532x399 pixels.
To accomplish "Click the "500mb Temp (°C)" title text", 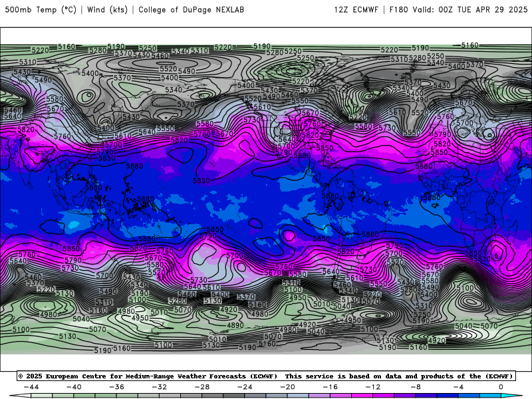I will pyautogui.click(x=41, y=9).
